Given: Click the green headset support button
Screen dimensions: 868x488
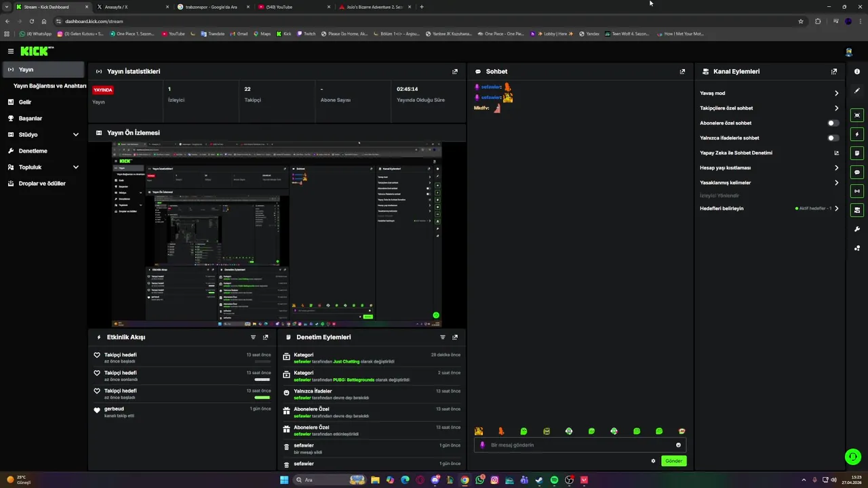Looking at the screenshot, I should click(x=852, y=457).
